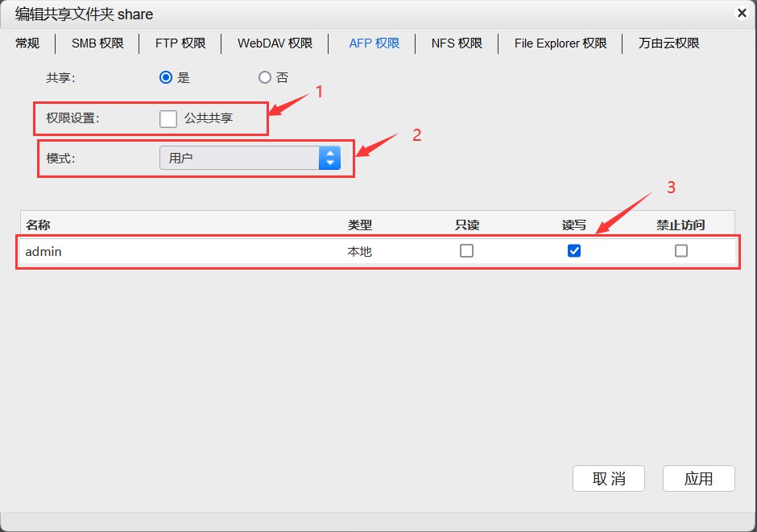Click the 取消 button

609,479
